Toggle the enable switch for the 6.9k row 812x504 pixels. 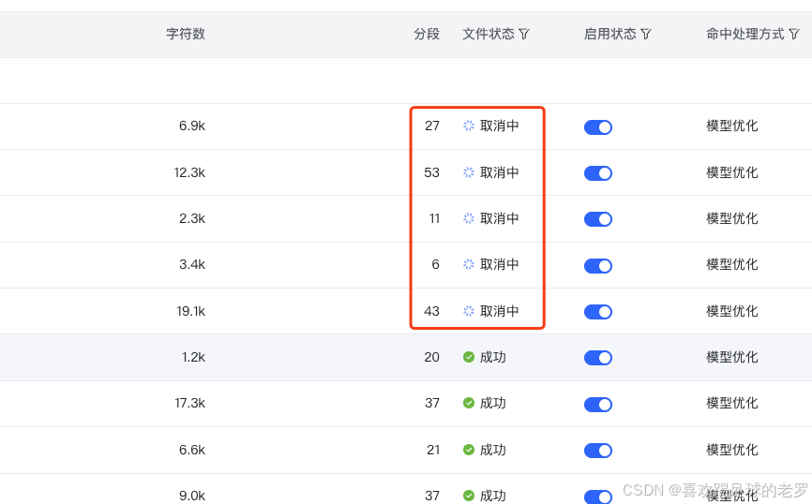(598, 127)
